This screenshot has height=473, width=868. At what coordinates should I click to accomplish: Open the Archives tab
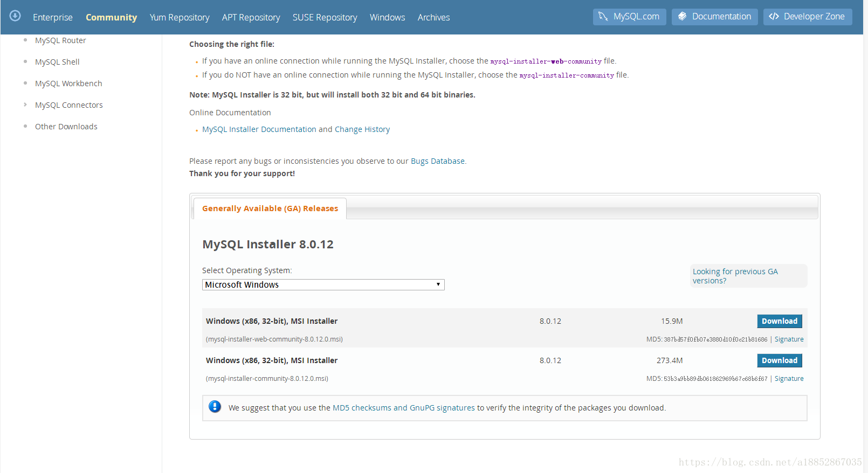click(433, 17)
